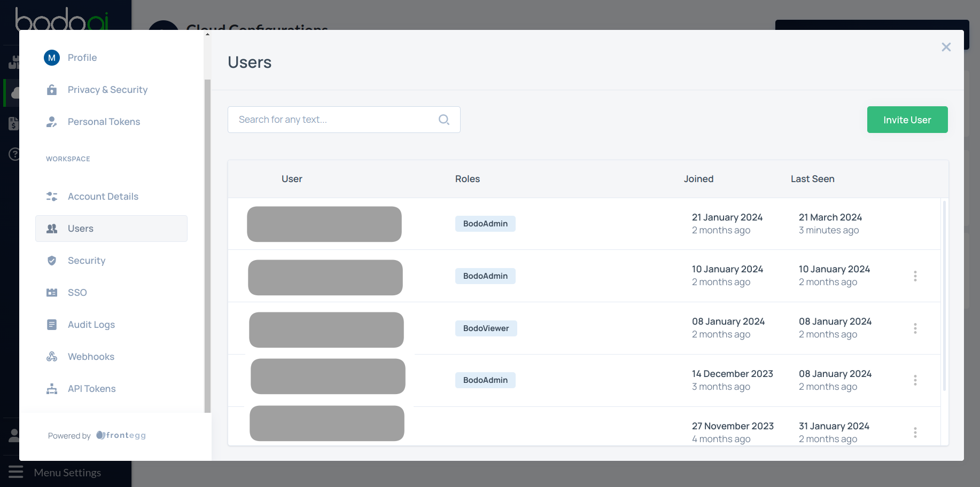Open the SSO briefcase icon
This screenshot has height=487, width=980.
coord(51,292)
